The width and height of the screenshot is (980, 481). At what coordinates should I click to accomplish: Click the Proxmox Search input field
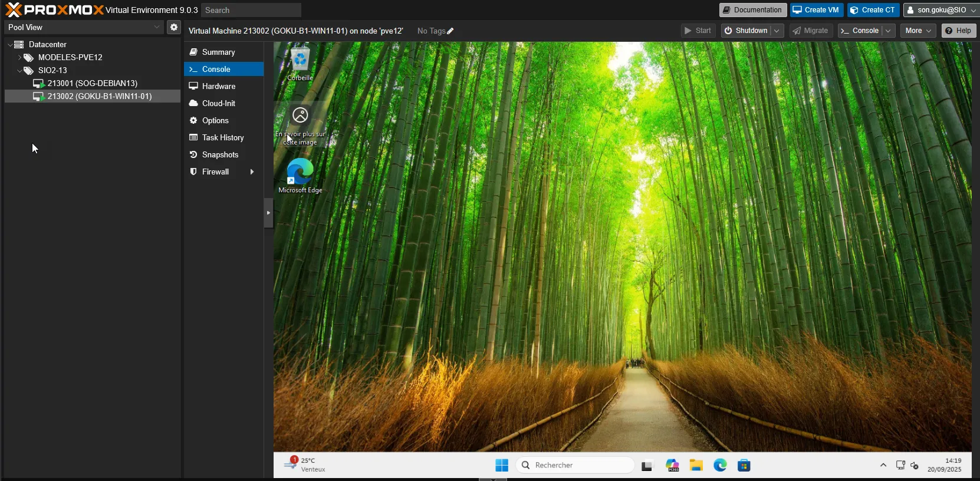(x=251, y=10)
